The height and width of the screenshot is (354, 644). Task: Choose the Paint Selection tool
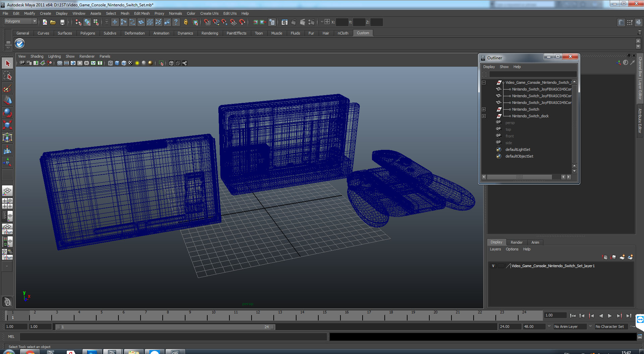click(7, 88)
